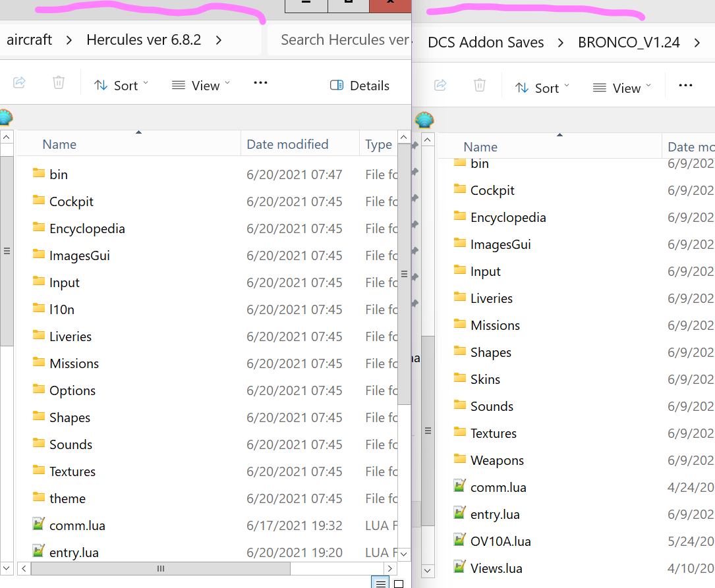Image resolution: width=715 pixels, height=588 pixels.
Task: Expand chevron after 'BRONCO_V1.24' breadcrumb
Action: tap(697, 43)
